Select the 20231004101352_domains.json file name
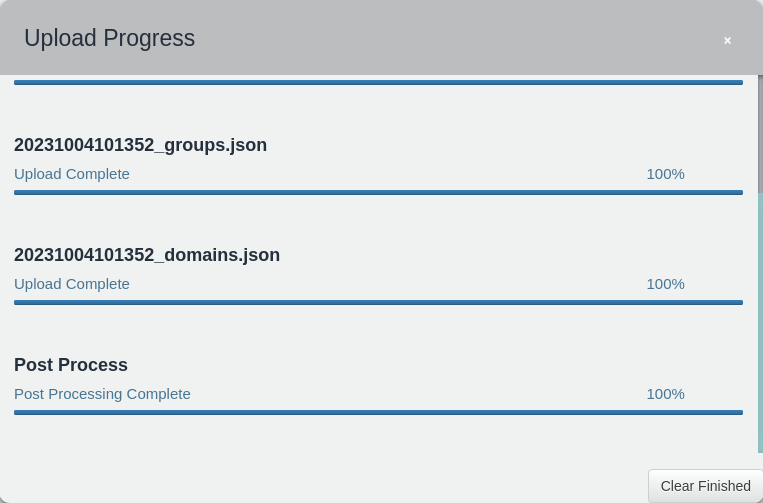Viewport: 763px width, 503px height. tap(147, 255)
